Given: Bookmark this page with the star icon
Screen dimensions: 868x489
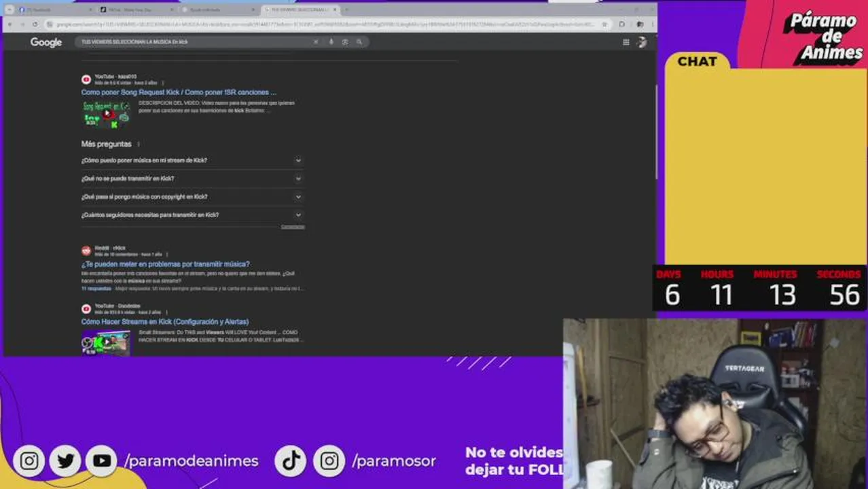Looking at the screenshot, I should click(604, 24).
